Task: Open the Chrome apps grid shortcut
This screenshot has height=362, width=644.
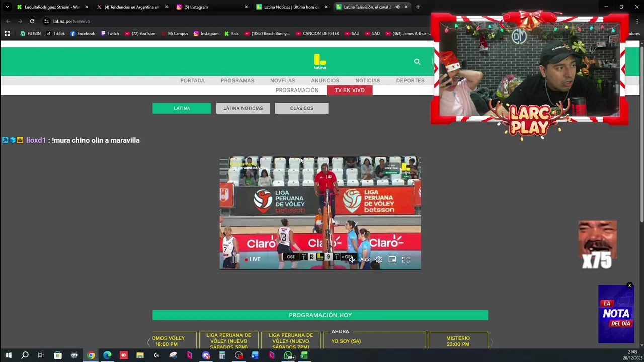Action: pyautogui.click(x=7, y=34)
